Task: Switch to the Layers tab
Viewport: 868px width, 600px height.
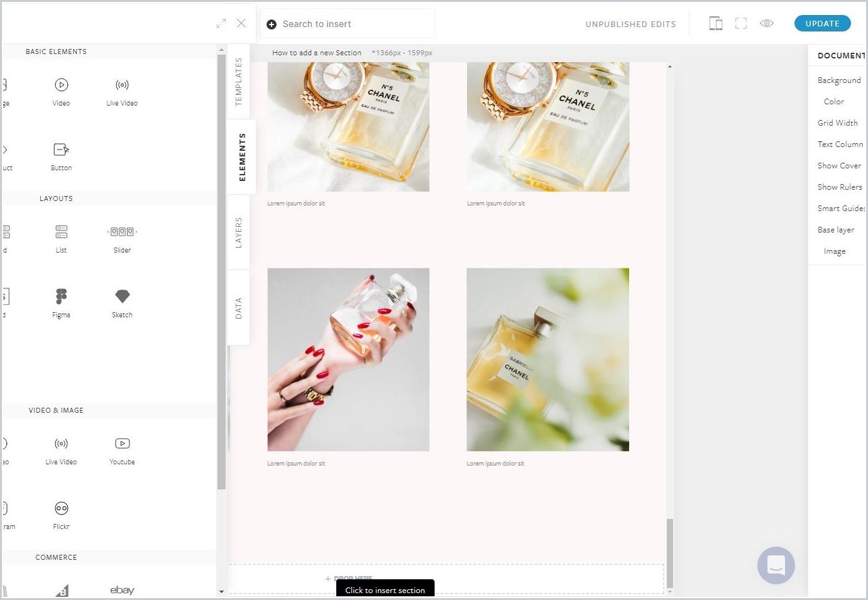Action: click(x=238, y=232)
